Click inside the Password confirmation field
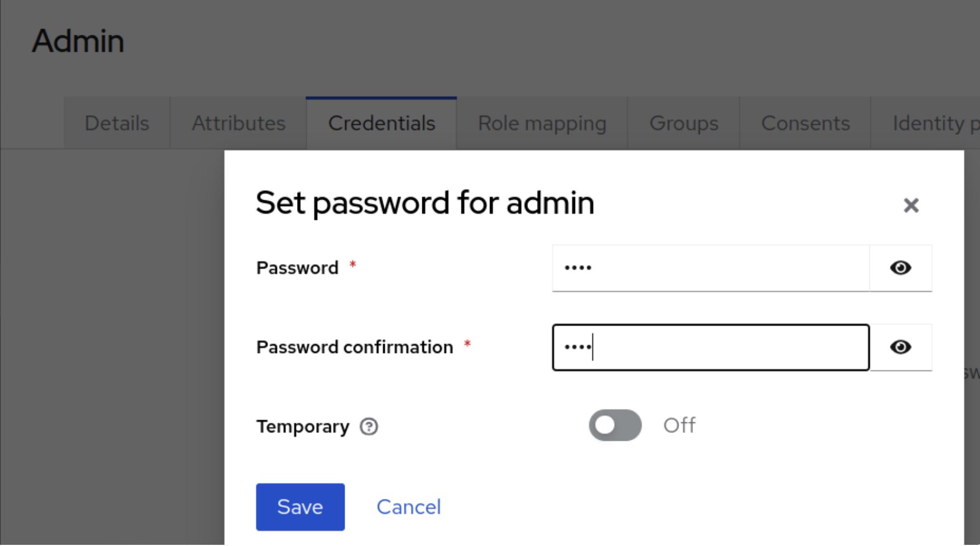980x546 pixels. (x=710, y=347)
